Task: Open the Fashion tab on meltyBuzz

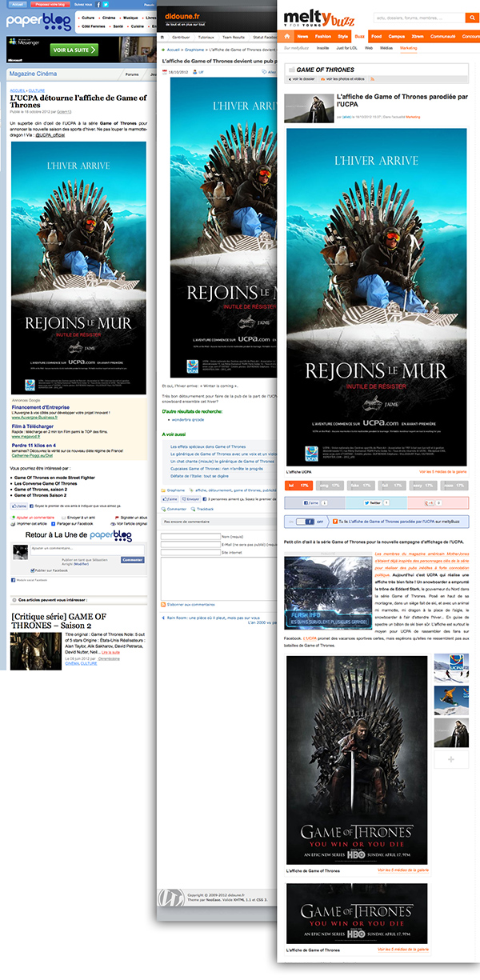Action: click(322, 37)
